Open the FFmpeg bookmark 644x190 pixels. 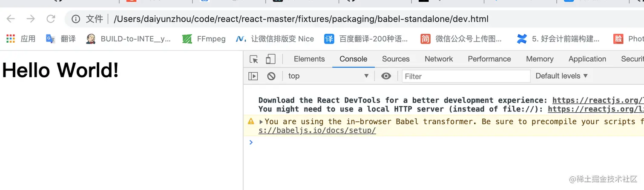coord(204,39)
